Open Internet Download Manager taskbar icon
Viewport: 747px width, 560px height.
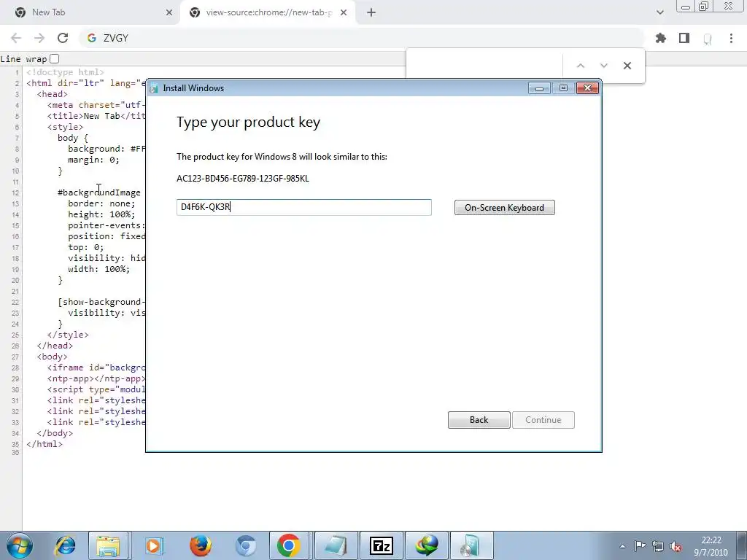pyautogui.click(x=427, y=545)
